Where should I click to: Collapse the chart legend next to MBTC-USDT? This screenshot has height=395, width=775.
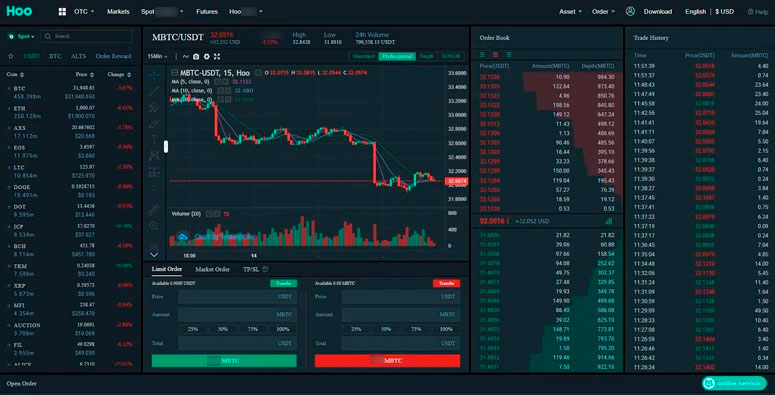point(174,73)
